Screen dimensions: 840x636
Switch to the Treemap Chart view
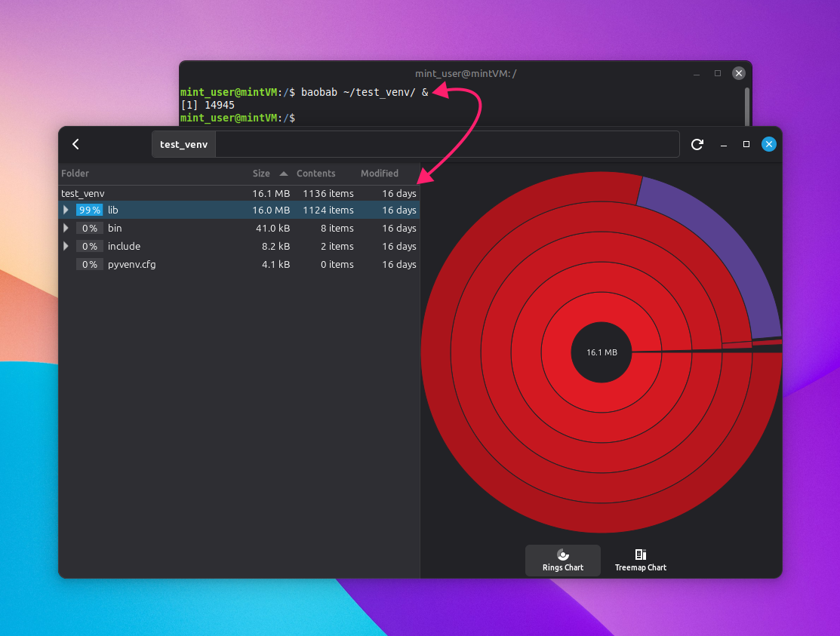pos(640,560)
